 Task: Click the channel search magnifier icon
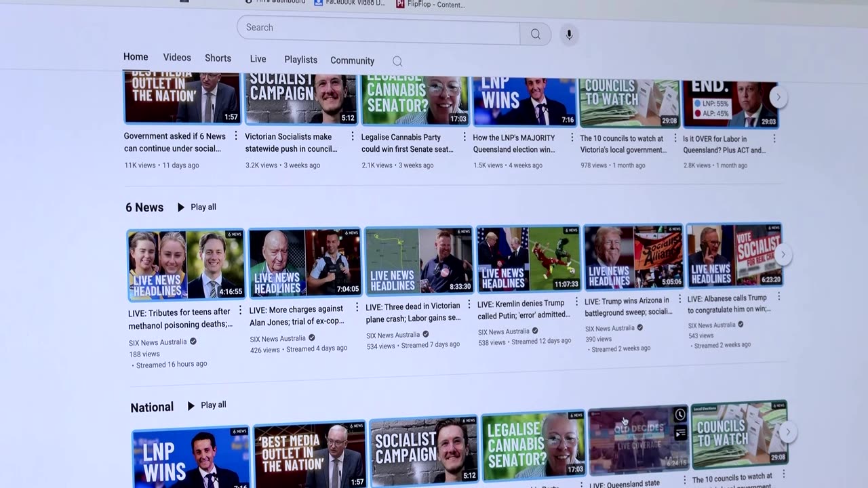(397, 62)
